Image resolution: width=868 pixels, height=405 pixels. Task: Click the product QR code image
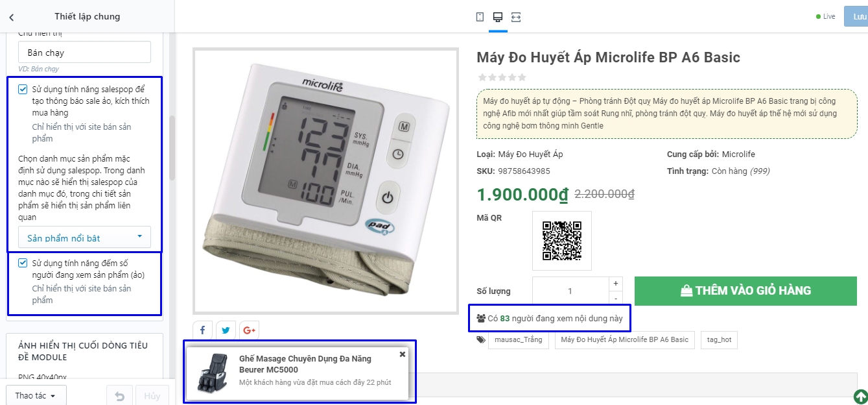pyautogui.click(x=562, y=241)
